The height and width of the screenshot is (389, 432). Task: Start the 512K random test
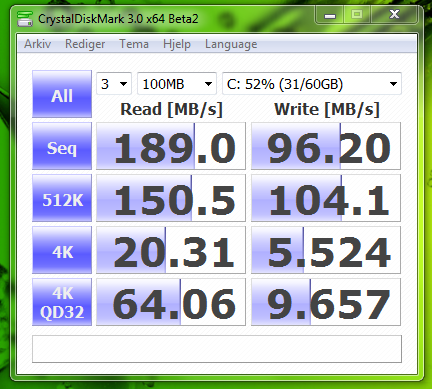62,198
